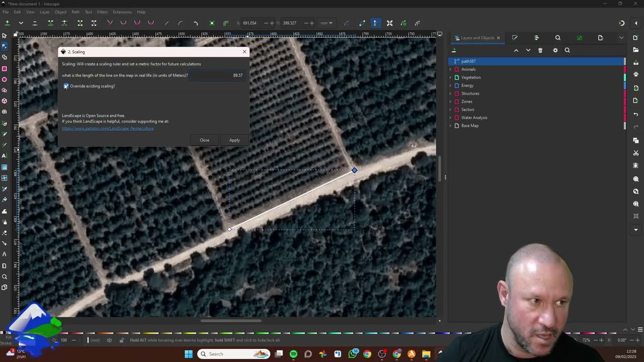Open Align and Distribute tab icon
Image resolution: width=644 pixels, height=362 pixels.
536,38
